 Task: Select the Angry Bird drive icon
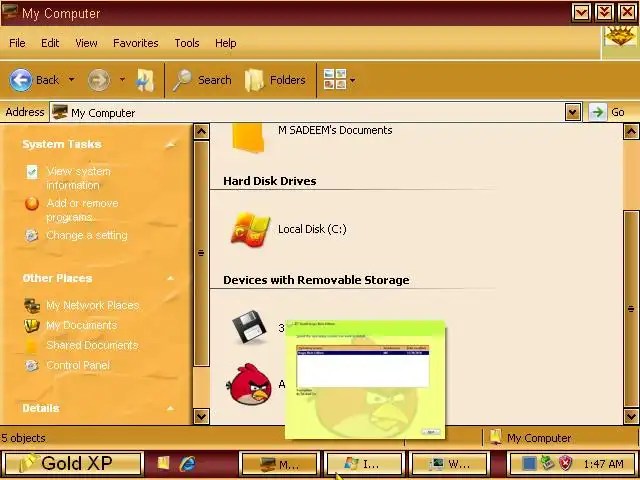(249, 384)
